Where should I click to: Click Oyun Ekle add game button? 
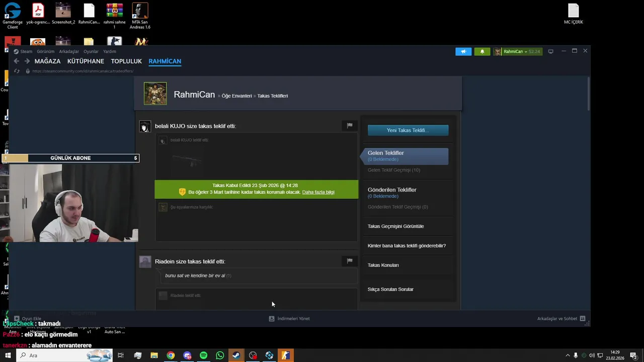tap(28, 318)
